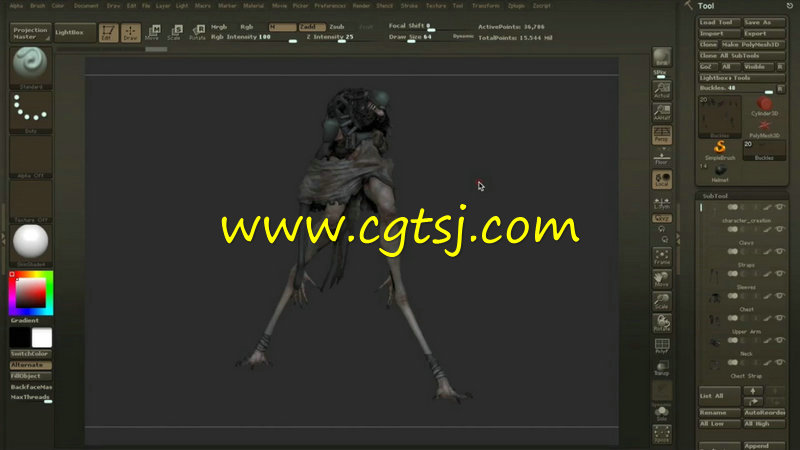Screen dimensions: 800x450
Task: Click the SwitchColor button
Action: [30, 354]
